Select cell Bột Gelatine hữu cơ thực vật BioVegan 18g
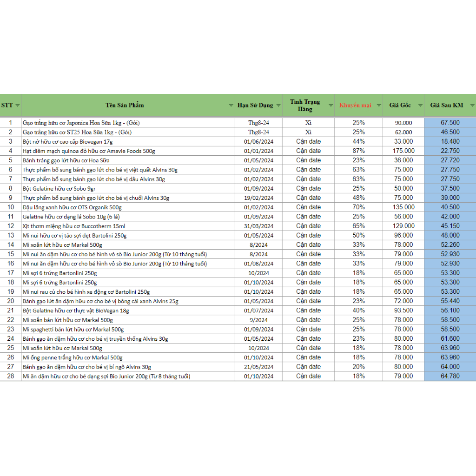Viewport: 476px width, 476px height. point(128,311)
